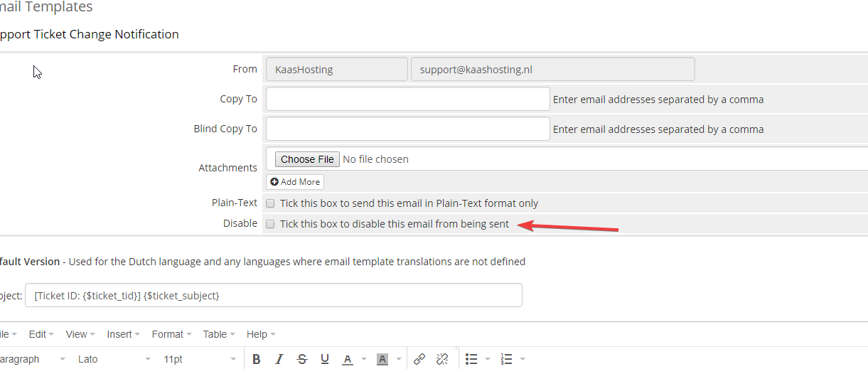Image resolution: width=868 pixels, height=369 pixels.
Task: Open the Format menu
Action: (171, 334)
